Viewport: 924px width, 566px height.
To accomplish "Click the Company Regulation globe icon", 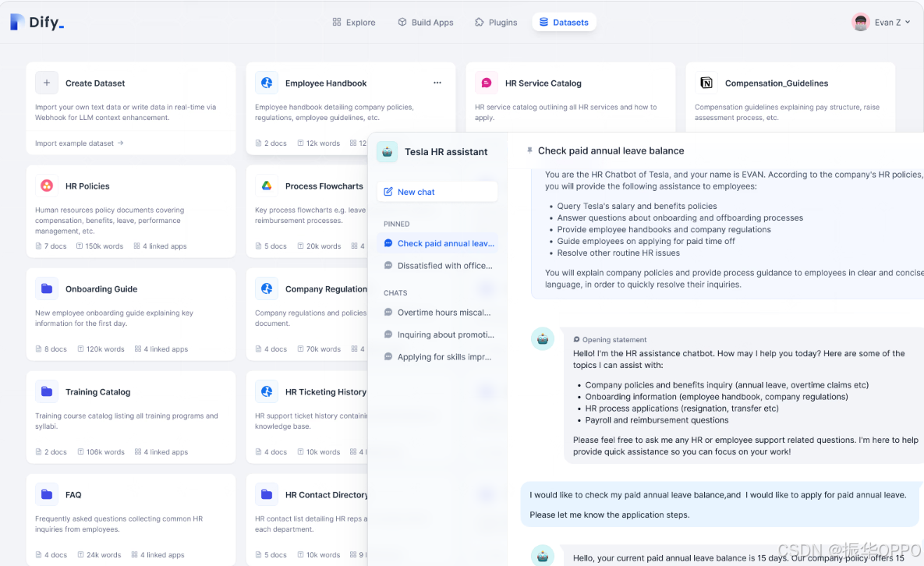I will (x=267, y=289).
